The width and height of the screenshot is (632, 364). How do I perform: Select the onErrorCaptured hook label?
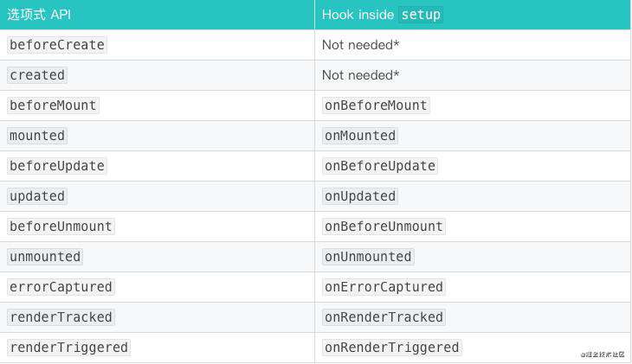(384, 287)
